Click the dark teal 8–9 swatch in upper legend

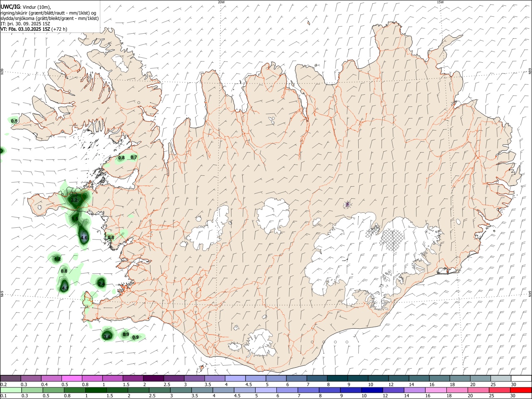tap(337, 379)
